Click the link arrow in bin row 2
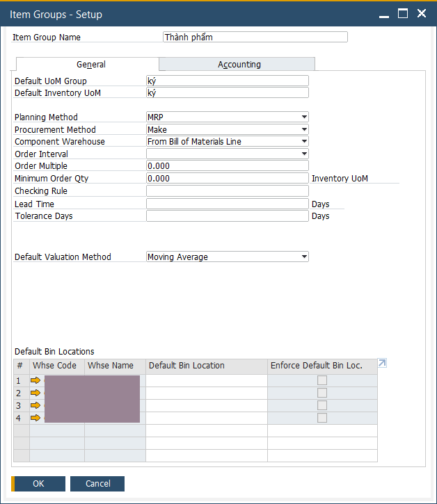This screenshot has width=437, height=504. pyautogui.click(x=35, y=393)
